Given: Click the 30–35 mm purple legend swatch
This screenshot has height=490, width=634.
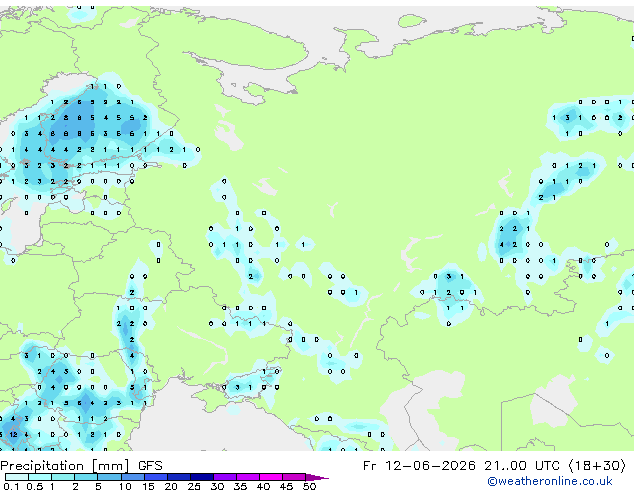Looking at the screenshot, I should point(225,477).
